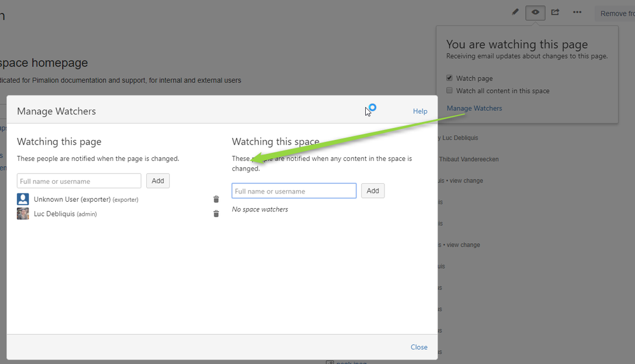Toggle the eye watch icon in toolbar
The height and width of the screenshot is (364, 635).
(x=535, y=13)
